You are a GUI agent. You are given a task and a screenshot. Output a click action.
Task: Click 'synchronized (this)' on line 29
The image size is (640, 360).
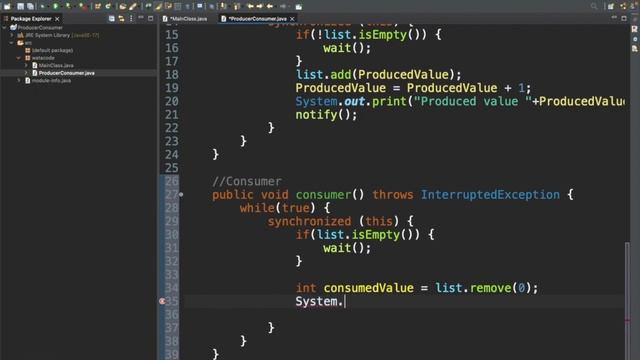tap(333, 222)
